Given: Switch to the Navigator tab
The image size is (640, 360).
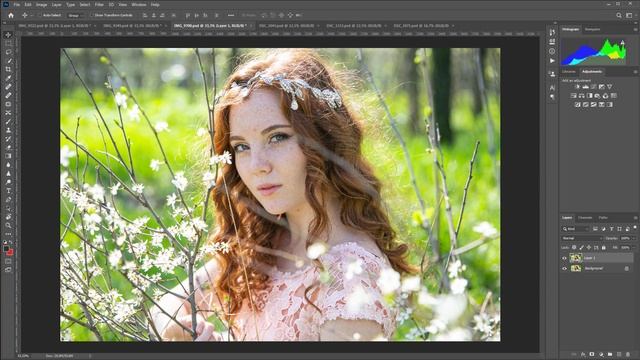Looking at the screenshot, I should [592, 29].
